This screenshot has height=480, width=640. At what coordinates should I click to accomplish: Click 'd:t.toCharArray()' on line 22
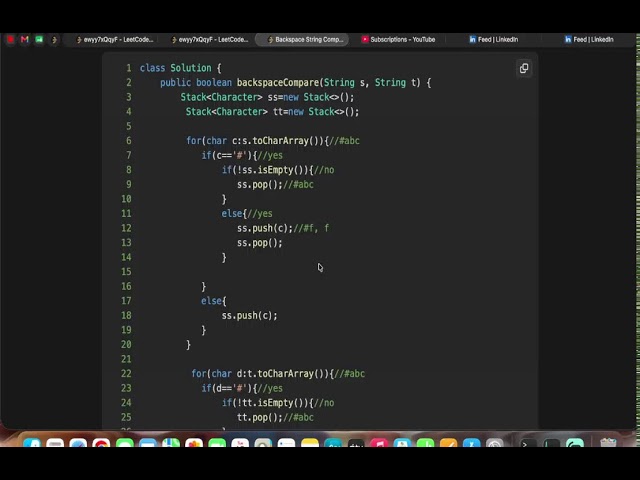click(280, 373)
